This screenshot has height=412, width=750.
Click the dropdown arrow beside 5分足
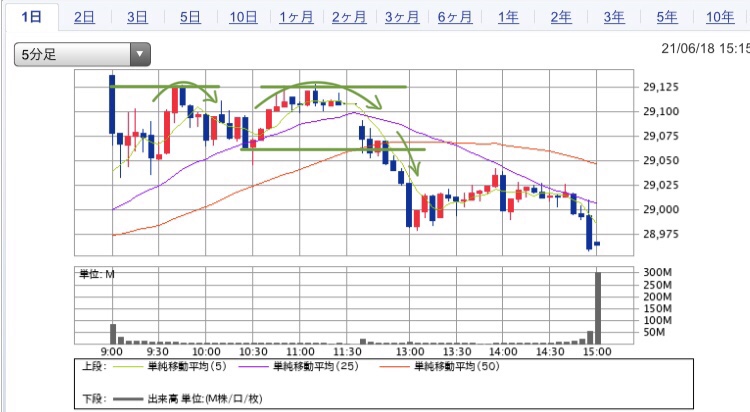140,54
